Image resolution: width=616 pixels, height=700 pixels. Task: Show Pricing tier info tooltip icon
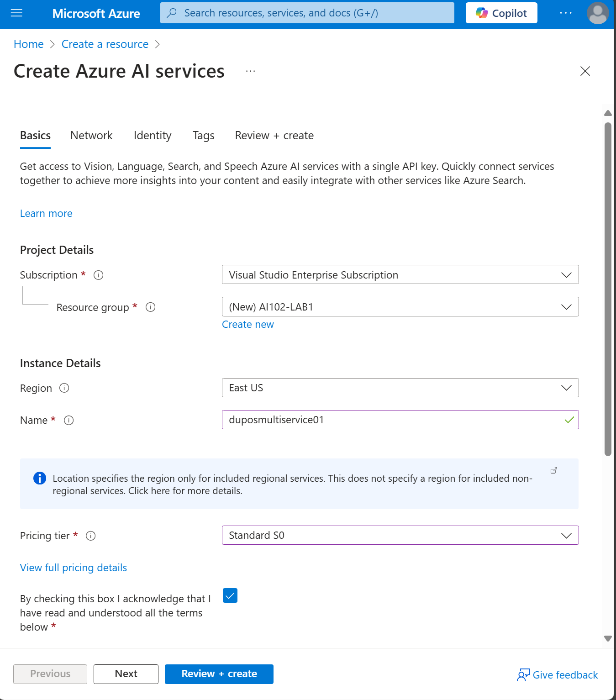coord(91,536)
